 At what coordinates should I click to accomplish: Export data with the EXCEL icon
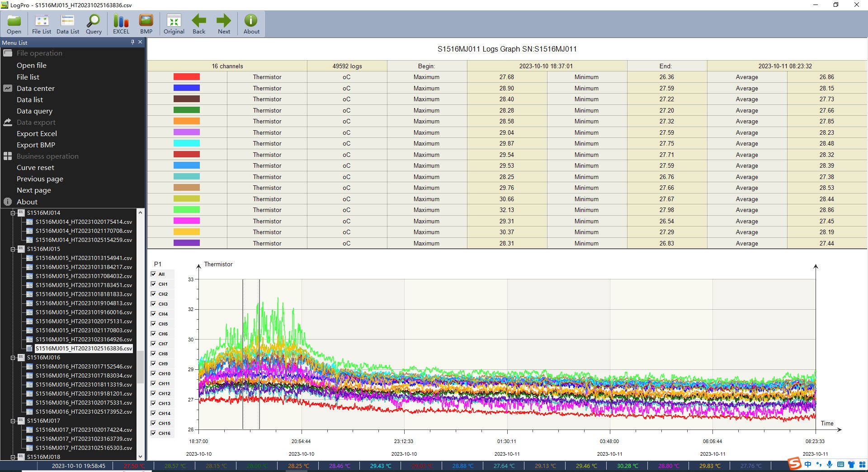pyautogui.click(x=121, y=24)
